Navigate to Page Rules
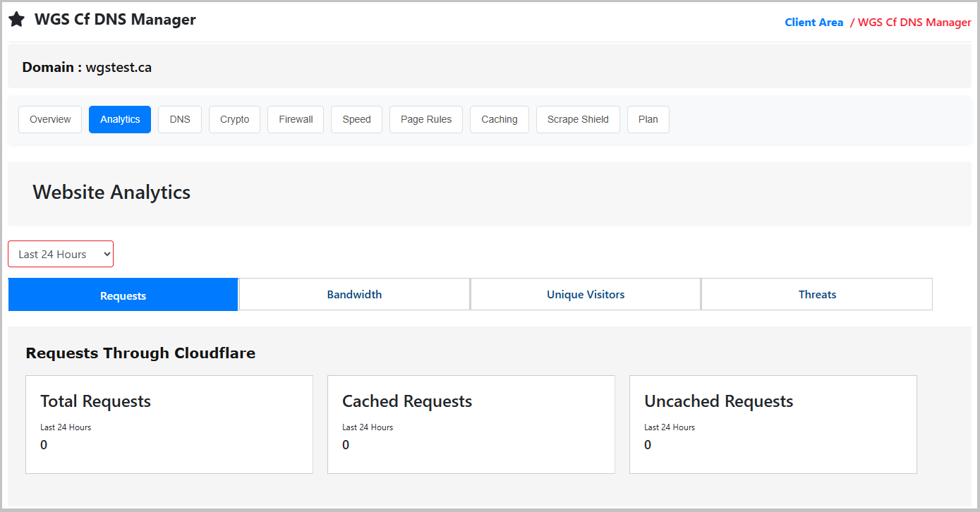The width and height of the screenshot is (980, 512). [x=426, y=119]
